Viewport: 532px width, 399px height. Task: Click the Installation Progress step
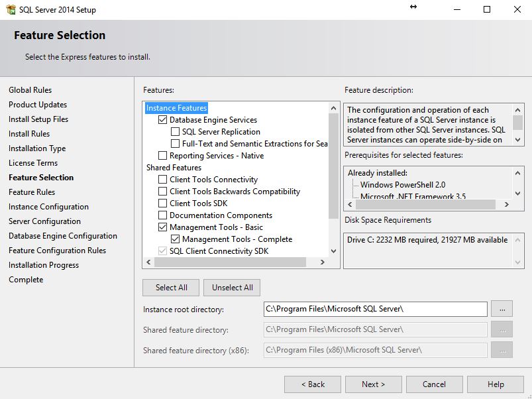pyautogui.click(x=44, y=265)
